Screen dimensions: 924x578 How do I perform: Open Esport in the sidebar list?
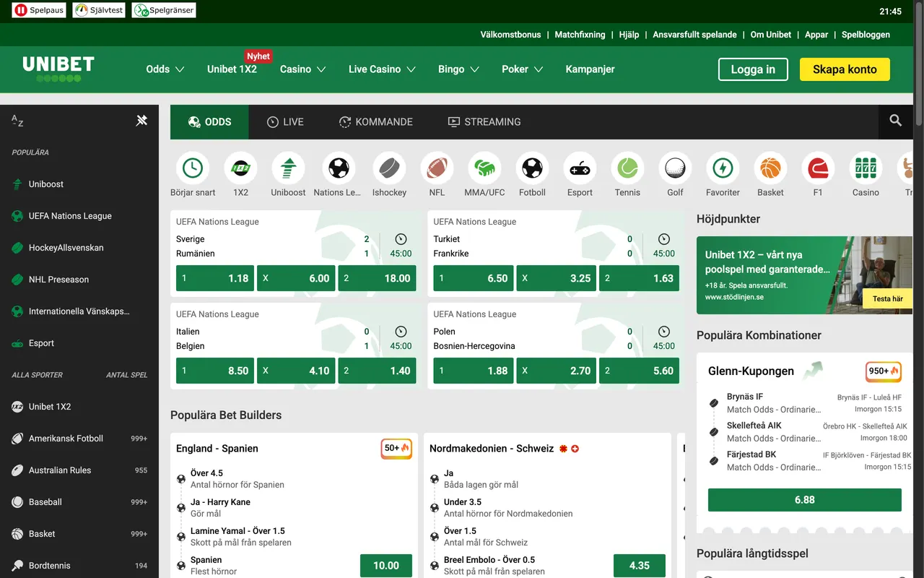point(79,343)
